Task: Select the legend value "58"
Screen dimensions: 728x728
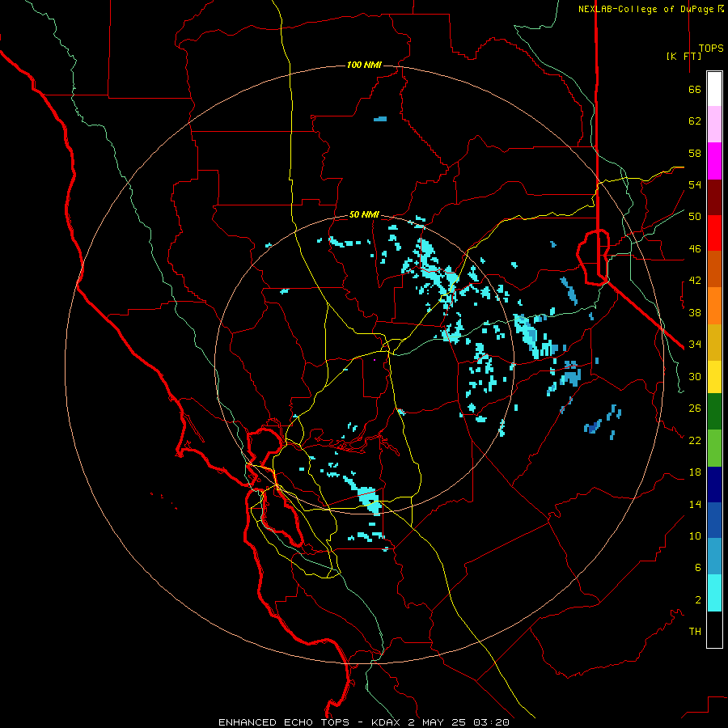Action: click(x=695, y=153)
